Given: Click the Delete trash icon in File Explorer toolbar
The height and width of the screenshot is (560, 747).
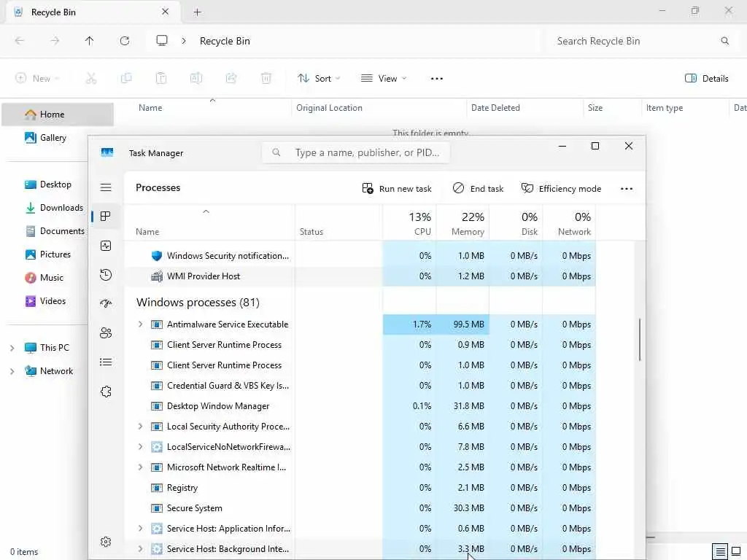Looking at the screenshot, I should [266, 79].
